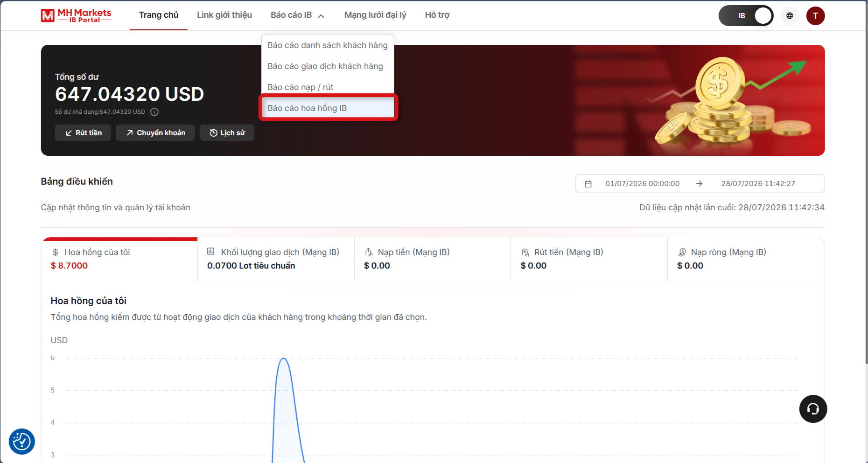
Task: Click last-updated text Dữ liệu cập nhật lần cuối
Action: point(732,207)
